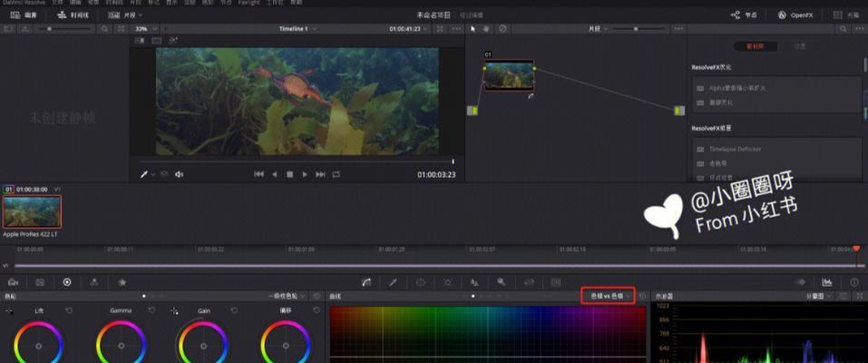Reset the Gain color wheel
The height and width of the screenshot is (363, 868).
[234, 311]
